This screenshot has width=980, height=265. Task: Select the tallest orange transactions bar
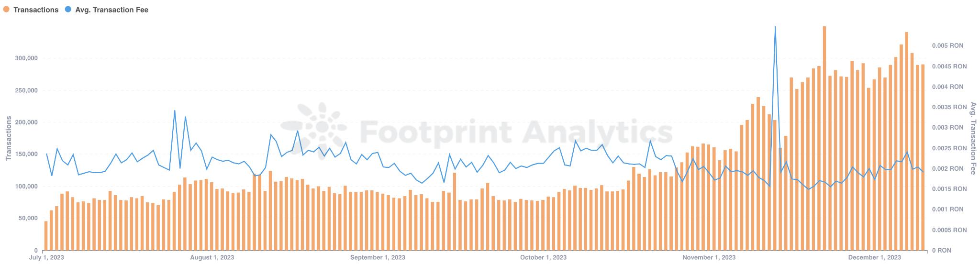point(824,139)
